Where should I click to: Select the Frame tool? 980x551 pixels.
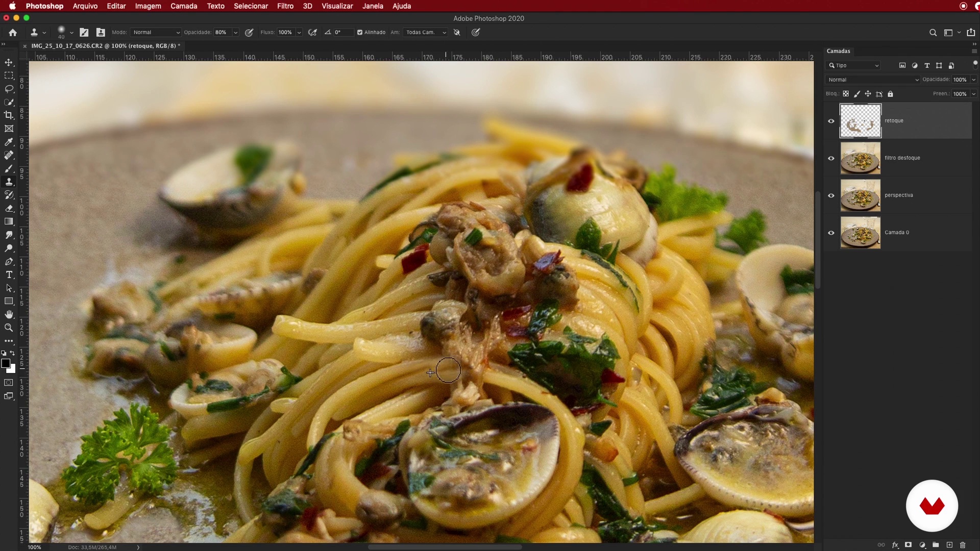[9, 129]
